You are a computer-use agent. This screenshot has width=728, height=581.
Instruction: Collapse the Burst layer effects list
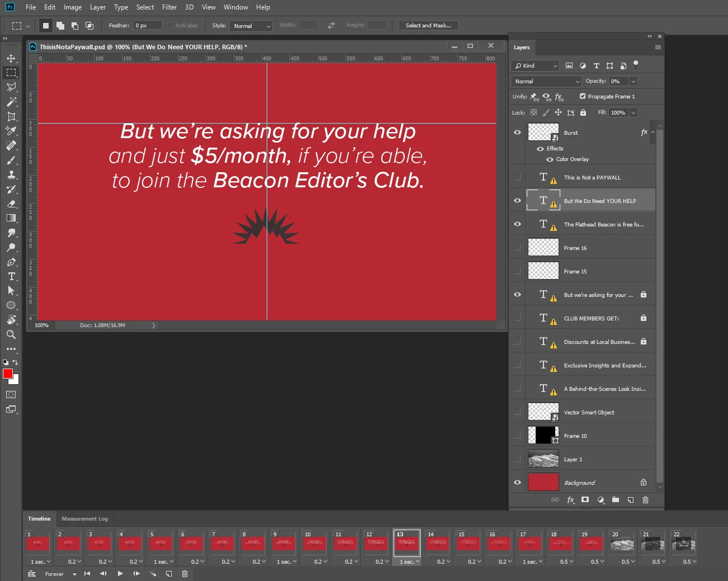pyautogui.click(x=653, y=133)
